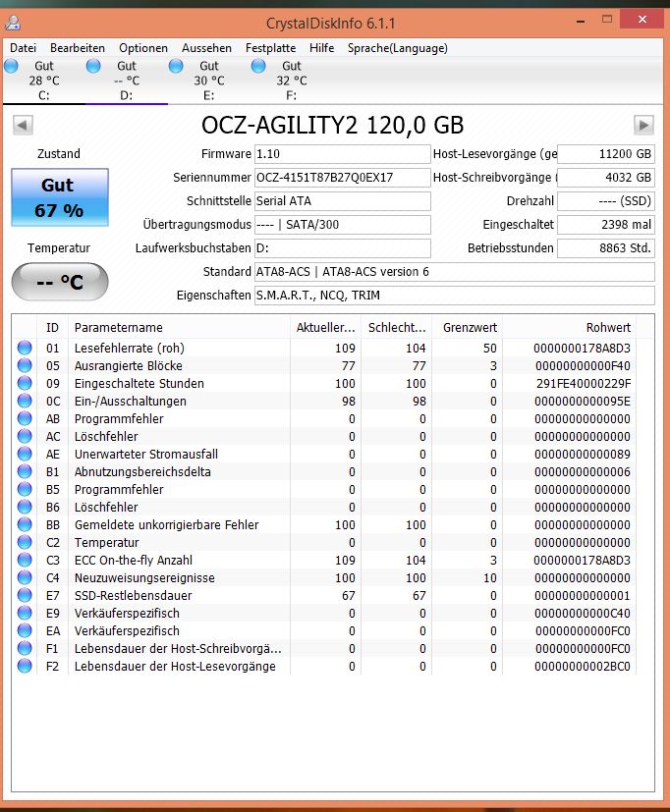Click status orb for Gemeldete unkorrigierbare Fehler
Viewport: 670px width, 812px height.
25,523
